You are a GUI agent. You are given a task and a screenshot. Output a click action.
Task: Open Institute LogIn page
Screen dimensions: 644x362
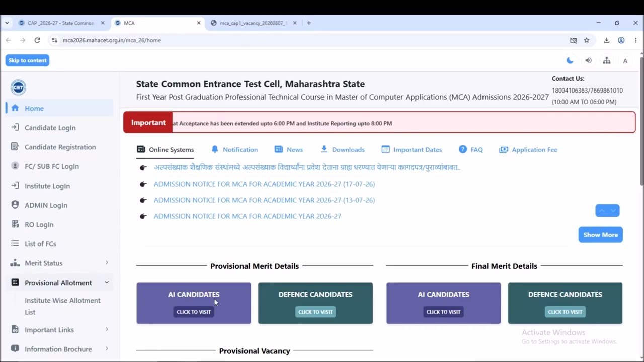(x=47, y=186)
